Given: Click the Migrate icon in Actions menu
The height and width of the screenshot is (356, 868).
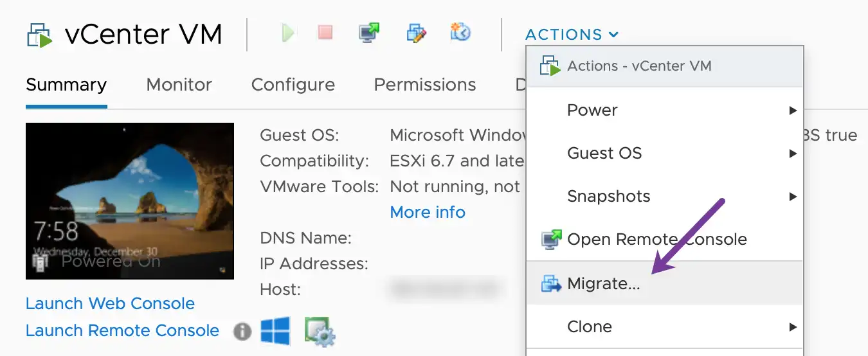Looking at the screenshot, I should coord(551,283).
